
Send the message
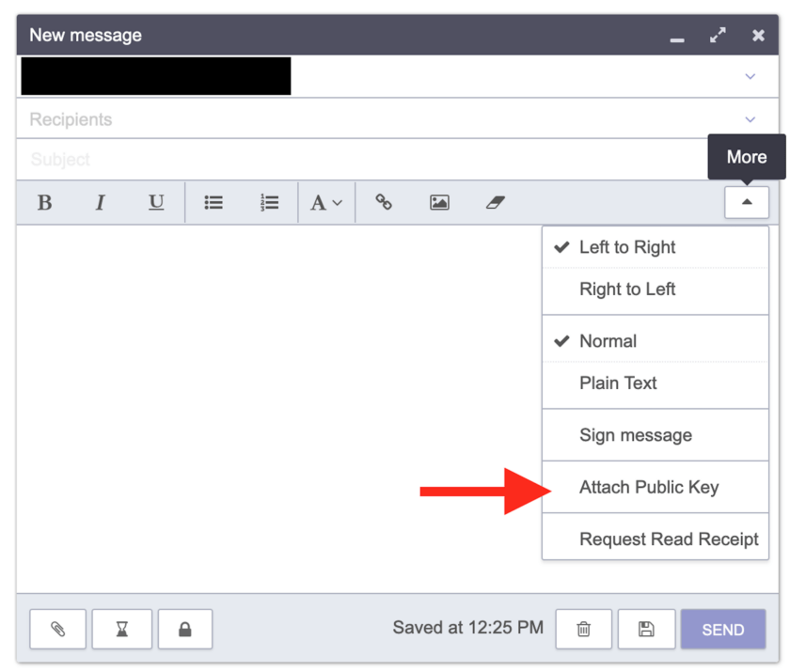point(723,629)
